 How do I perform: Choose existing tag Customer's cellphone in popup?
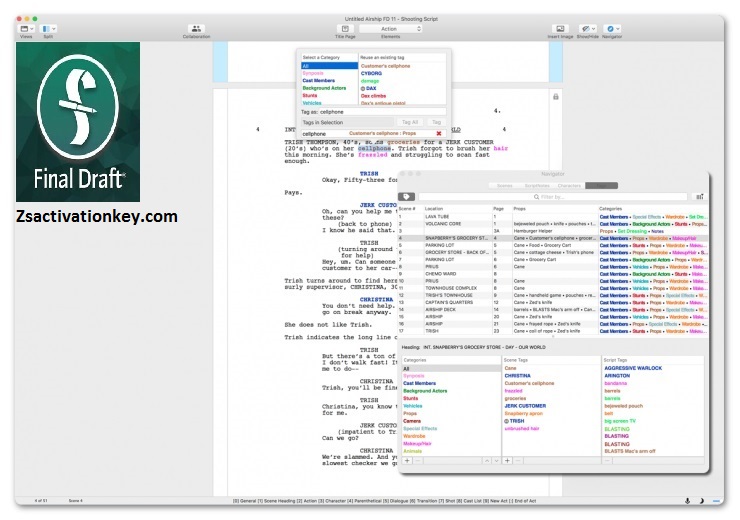386,66
